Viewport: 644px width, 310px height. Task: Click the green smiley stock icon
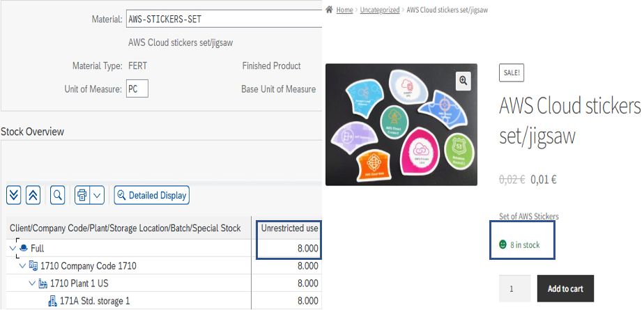[x=503, y=245]
